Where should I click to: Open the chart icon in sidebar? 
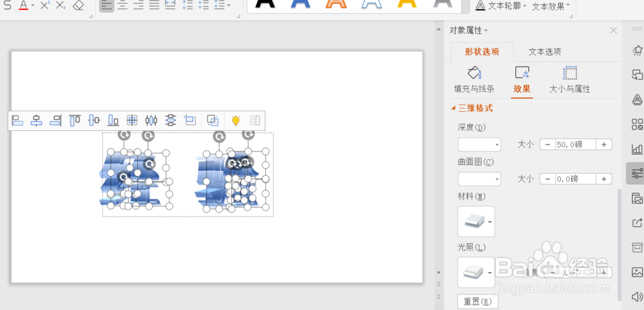point(637,149)
